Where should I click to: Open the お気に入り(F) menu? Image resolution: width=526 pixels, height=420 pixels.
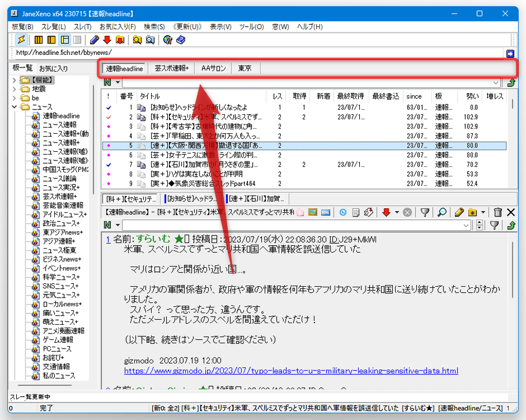[118, 27]
